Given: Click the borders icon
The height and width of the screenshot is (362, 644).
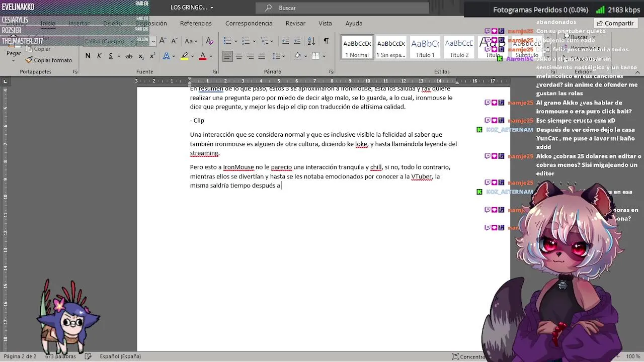Looking at the screenshot, I should pos(315,56).
